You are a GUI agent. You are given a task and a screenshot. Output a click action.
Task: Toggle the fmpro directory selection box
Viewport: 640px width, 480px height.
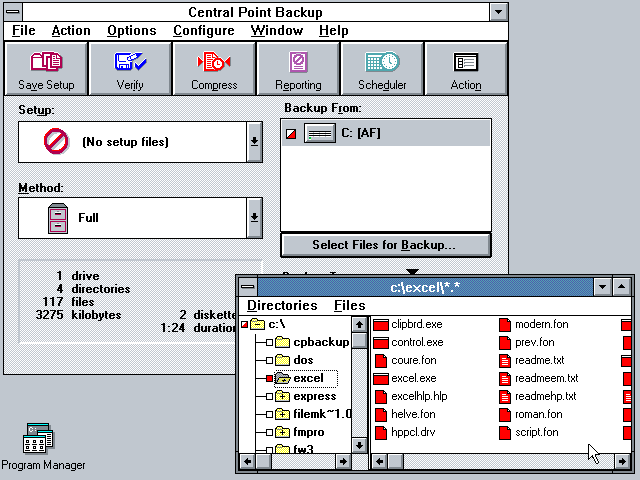[x=269, y=432]
